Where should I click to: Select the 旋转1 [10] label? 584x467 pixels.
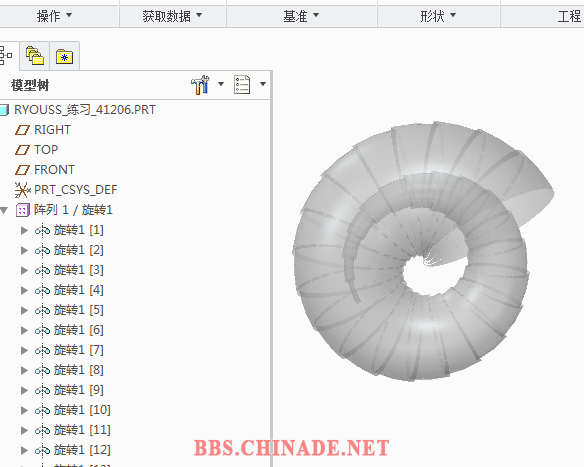[x=82, y=410]
